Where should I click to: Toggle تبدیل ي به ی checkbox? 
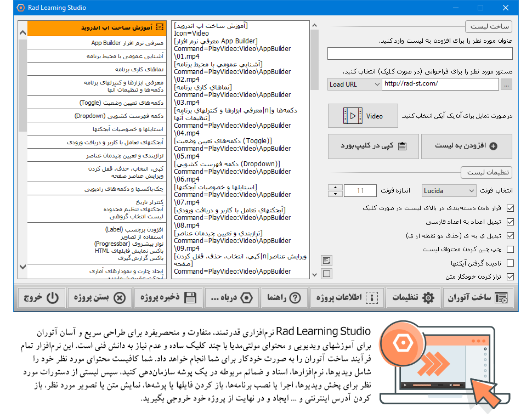(510, 235)
